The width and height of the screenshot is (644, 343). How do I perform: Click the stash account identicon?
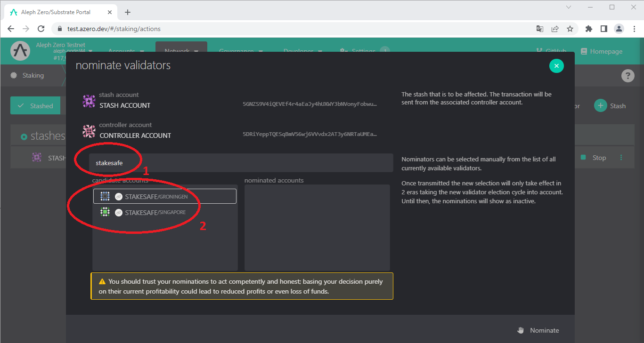(89, 101)
